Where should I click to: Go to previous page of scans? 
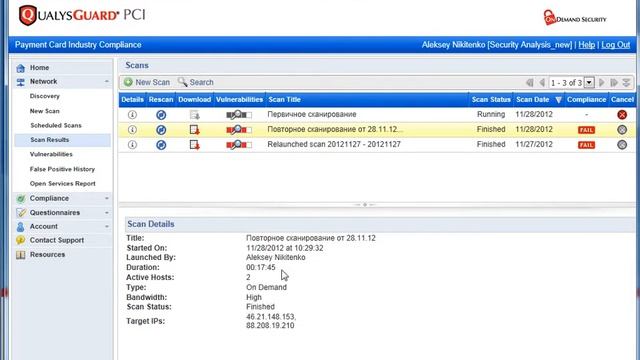542,82
